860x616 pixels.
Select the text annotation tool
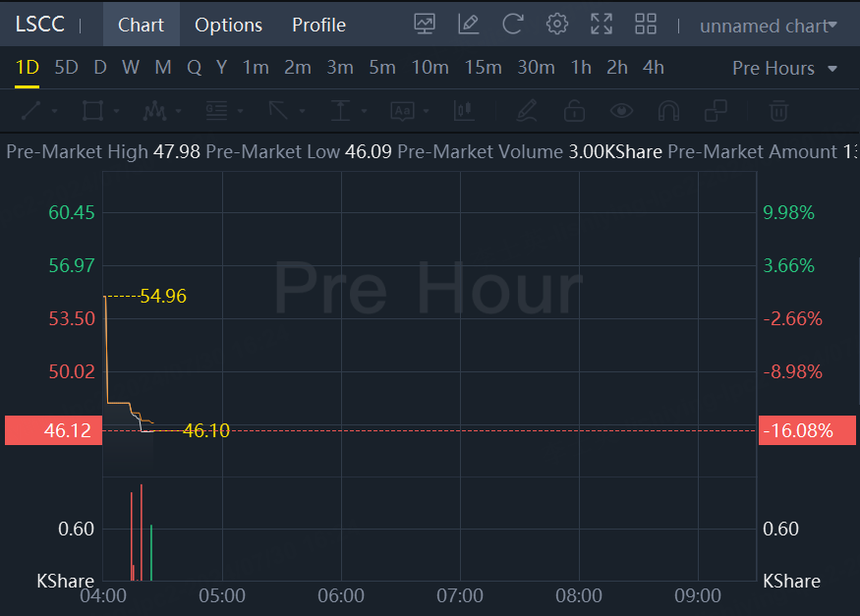[x=403, y=110]
